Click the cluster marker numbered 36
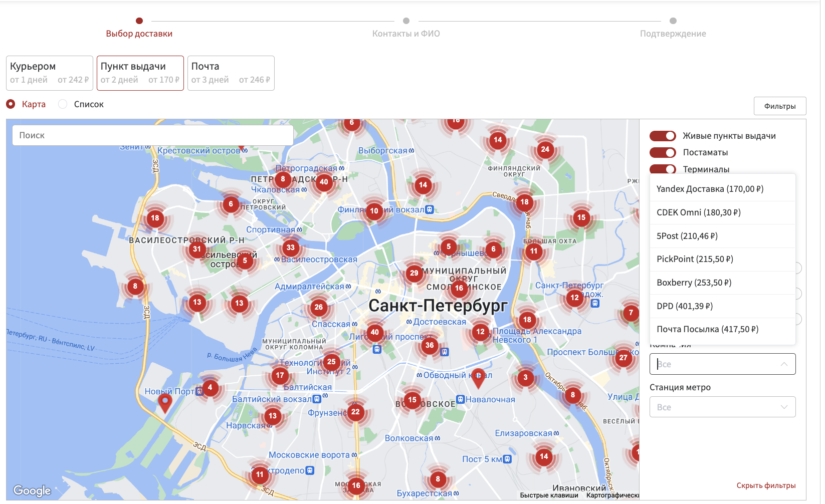The width and height of the screenshot is (825, 504). click(430, 345)
